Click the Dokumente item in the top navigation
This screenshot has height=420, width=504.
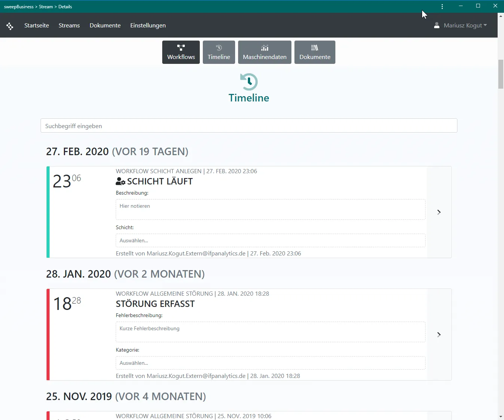pos(105,25)
